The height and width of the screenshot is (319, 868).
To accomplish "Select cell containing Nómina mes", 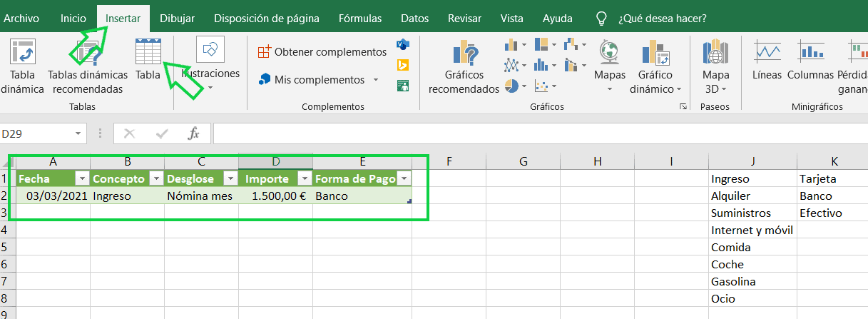I will (x=201, y=196).
